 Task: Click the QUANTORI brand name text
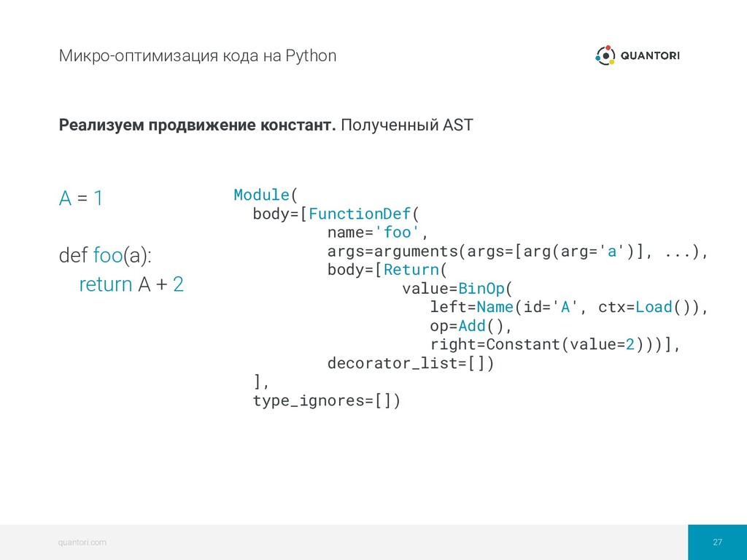[650, 55]
